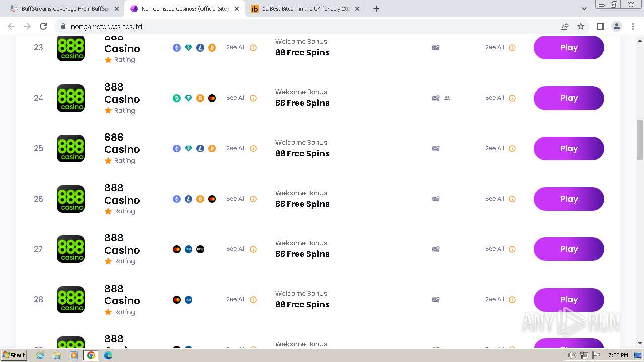Click the payment info icon in row 26

(253, 199)
